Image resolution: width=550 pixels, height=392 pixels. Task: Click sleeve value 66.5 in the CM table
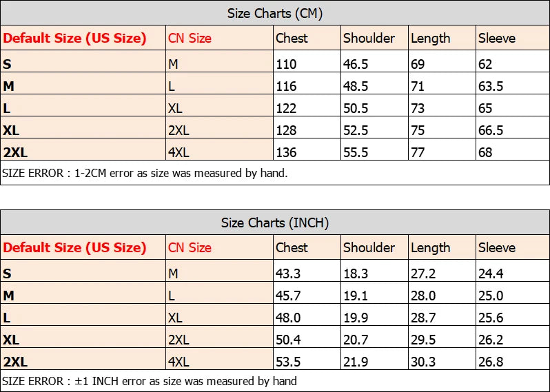tap(490, 130)
